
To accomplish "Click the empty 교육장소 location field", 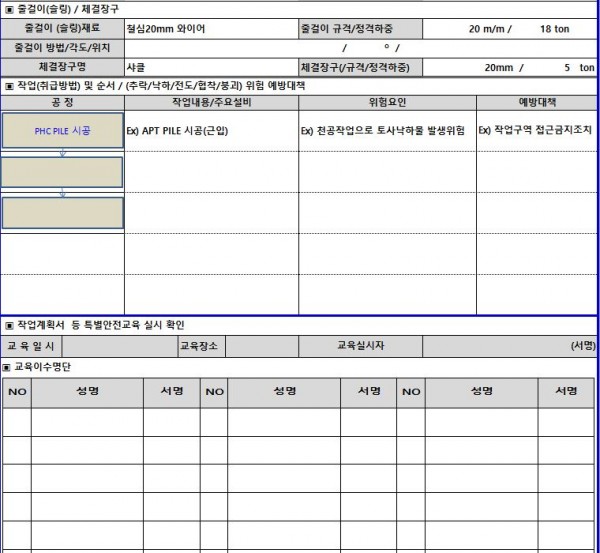I will pos(262,346).
